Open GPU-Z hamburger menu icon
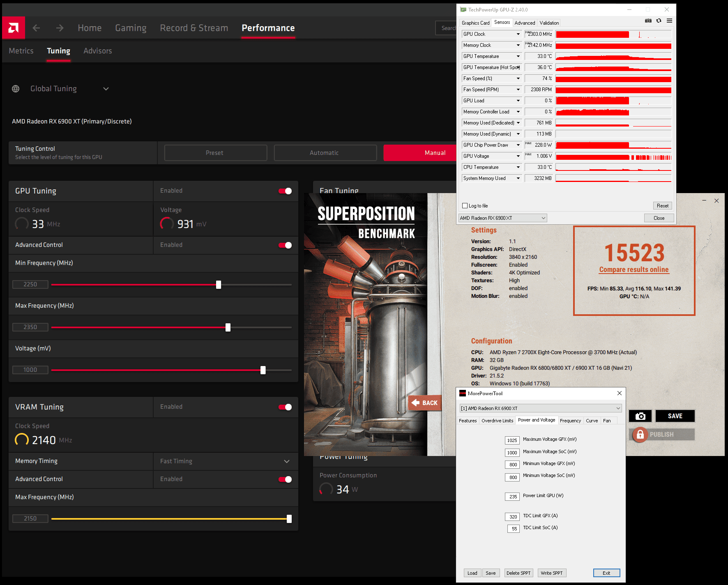This screenshot has height=585, width=728. pyautogui.click(x=670, y=21)
